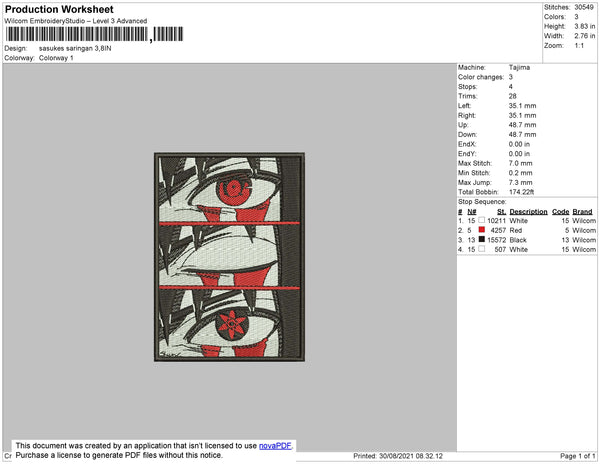Click the Left value 35.1 mm
The height and width of the screenshot is (464, 600).
point(522,106)
